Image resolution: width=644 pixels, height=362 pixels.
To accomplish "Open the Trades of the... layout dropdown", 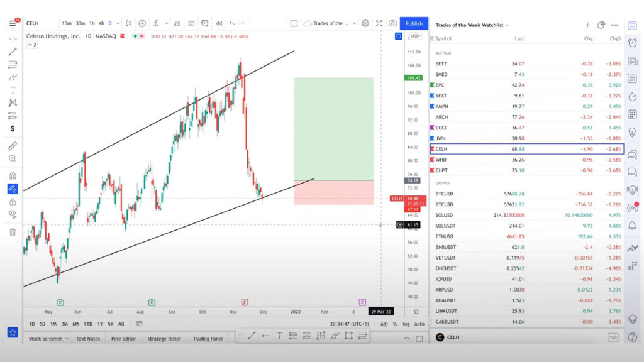I will click(331, 23).
